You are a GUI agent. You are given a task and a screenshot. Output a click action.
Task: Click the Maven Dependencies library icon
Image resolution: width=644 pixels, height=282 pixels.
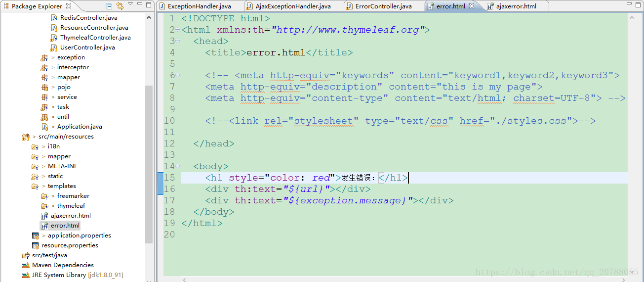click(26, 265)
